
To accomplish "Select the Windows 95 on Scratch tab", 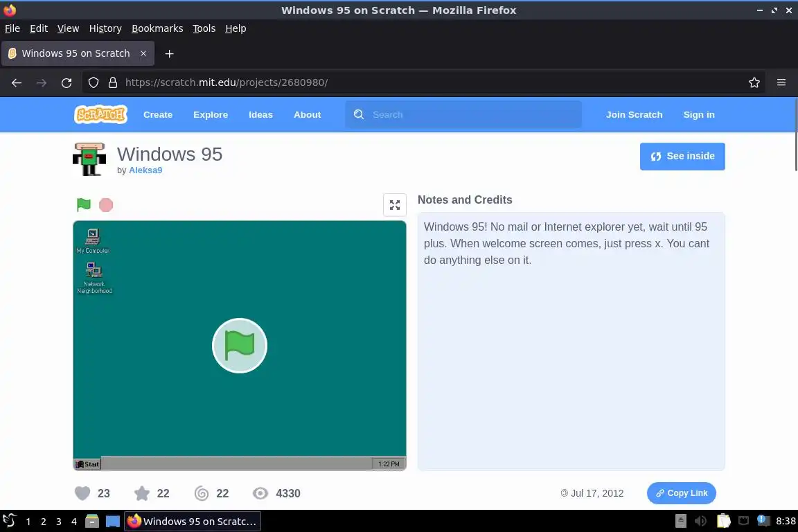I will (78, 53).
